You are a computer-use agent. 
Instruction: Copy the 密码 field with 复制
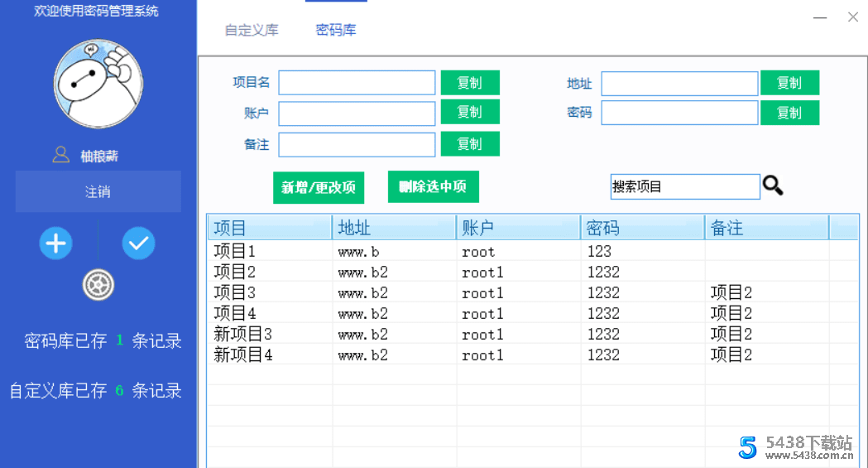[789, 113]
